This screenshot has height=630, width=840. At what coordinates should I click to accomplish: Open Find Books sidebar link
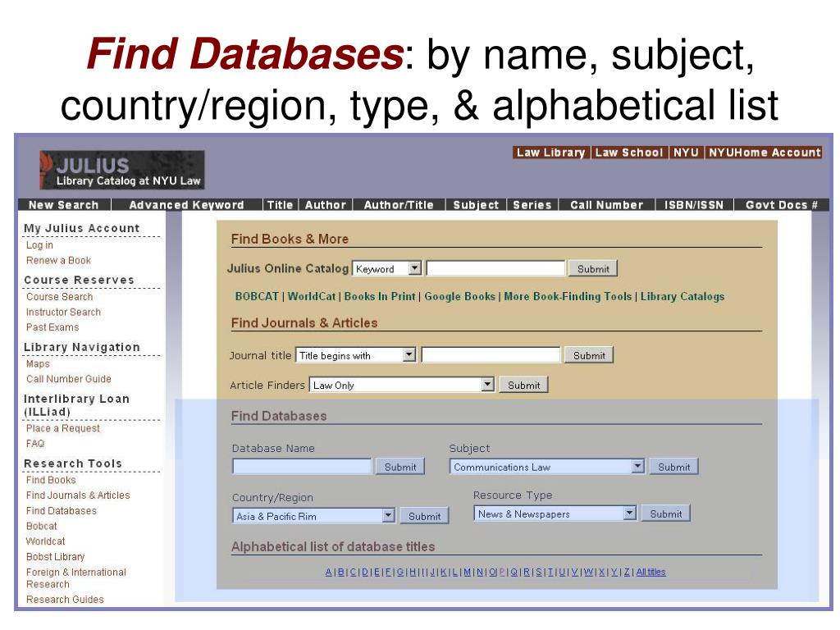pyautogui.click(x=51, y=480)
